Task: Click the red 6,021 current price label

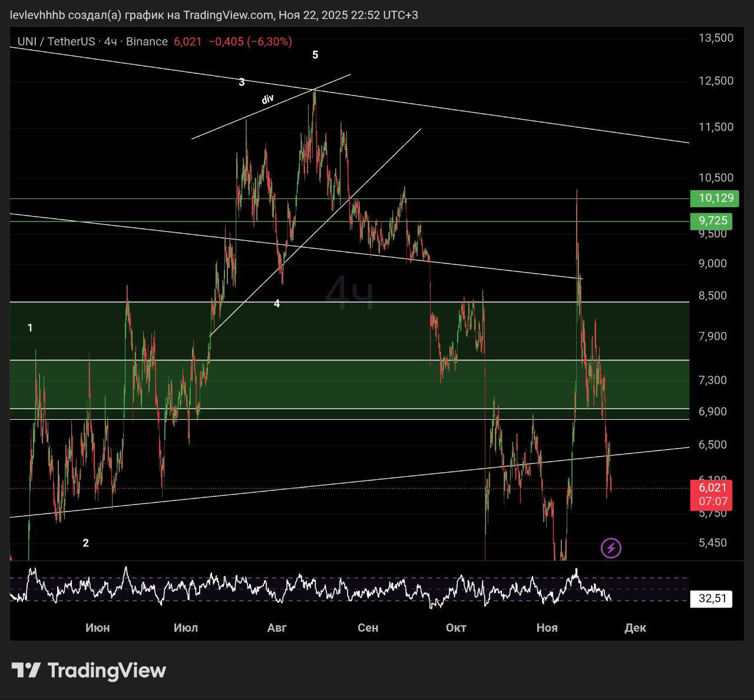Action: (713, 487)
